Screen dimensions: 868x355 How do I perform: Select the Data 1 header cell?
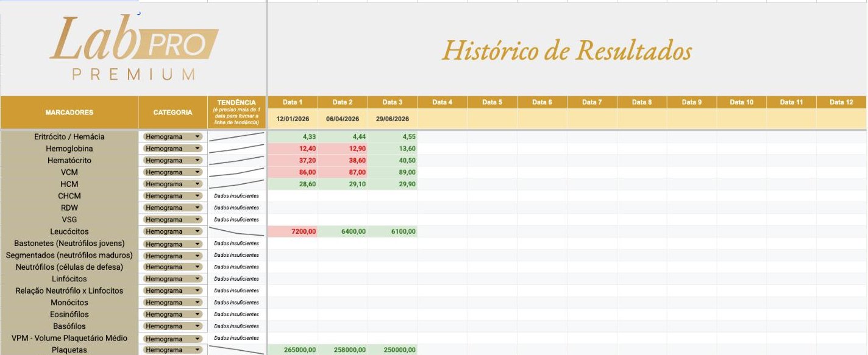click(x=293, y=102)
